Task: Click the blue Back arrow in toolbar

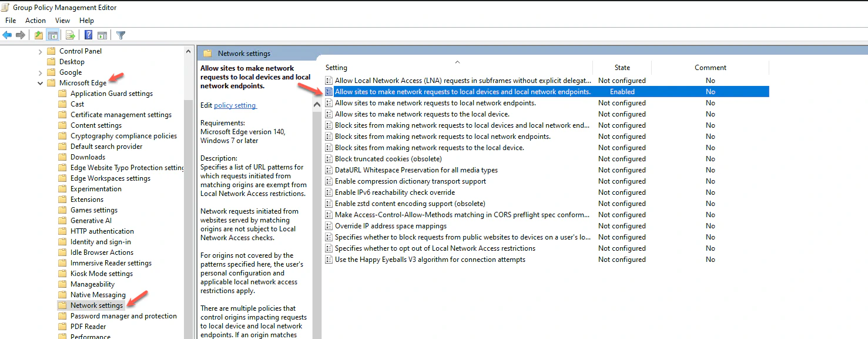Action: pyautogui.click(x=8, y=35)
